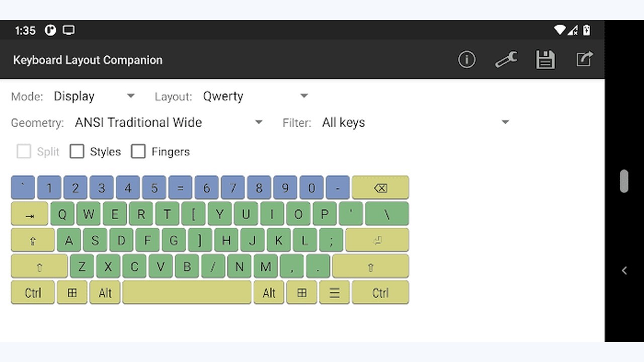The height and width of the screenshot is (362, 644).
Task: Select the Tab arrow key
Action: (x=30, y=214)
